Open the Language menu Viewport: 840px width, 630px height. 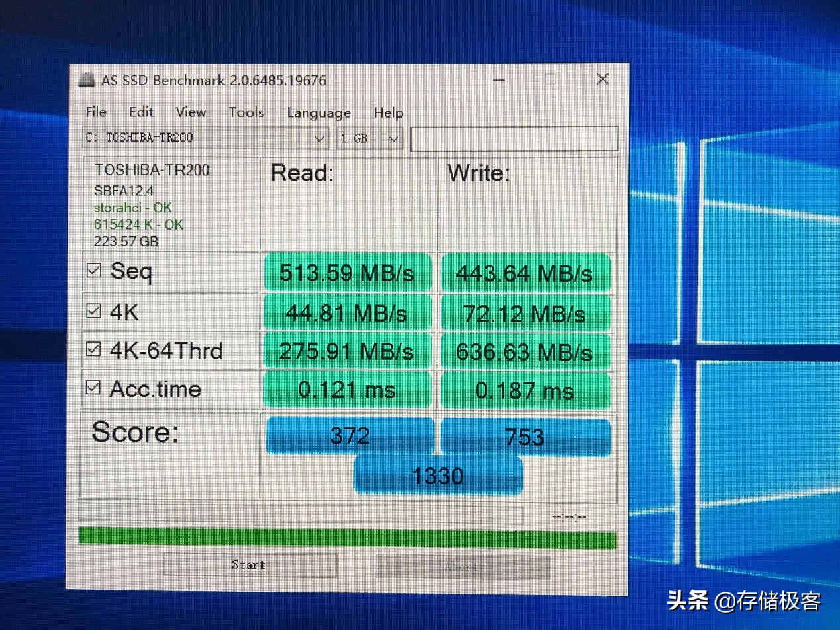[x=318, y=113]
